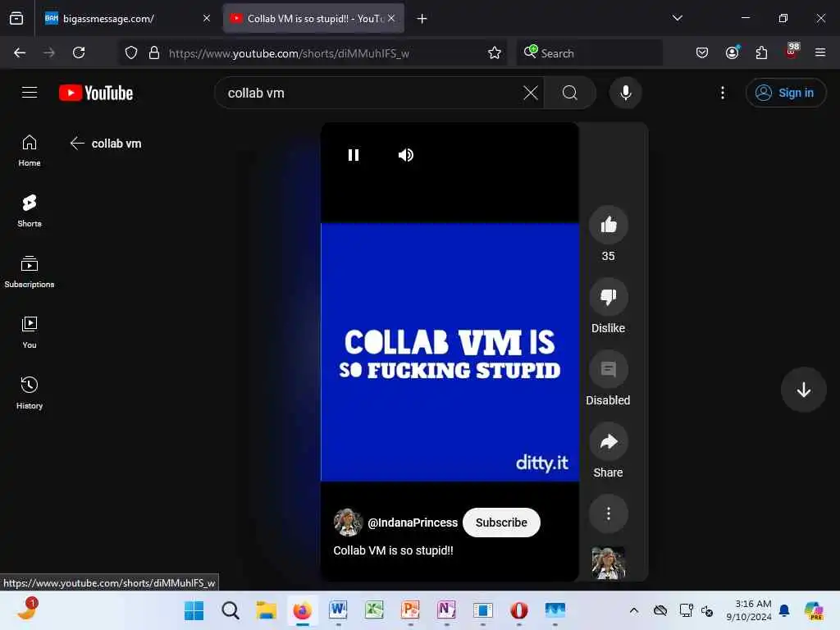The width and height of the screenshot is (840, 630).
Task: Click the disabled comments icon
Action: [x=608, y=369]
